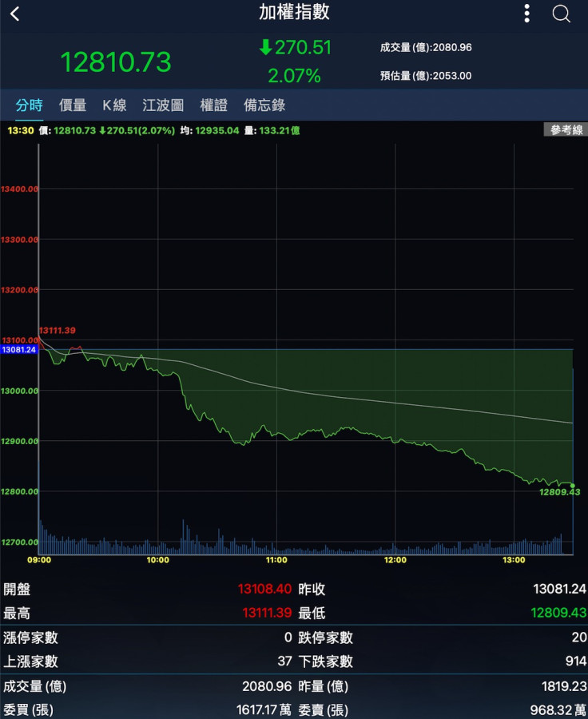Screen dimensions: 588x719
Task: Toggle the 參考線 reference line button
Action: click(x=566, y=129)
